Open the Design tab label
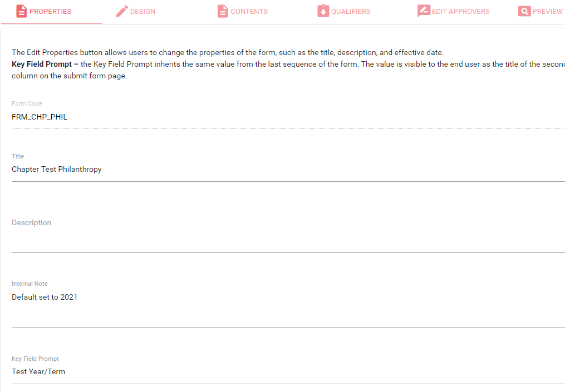This screenshot has height=392, width=565. [143, 12]
